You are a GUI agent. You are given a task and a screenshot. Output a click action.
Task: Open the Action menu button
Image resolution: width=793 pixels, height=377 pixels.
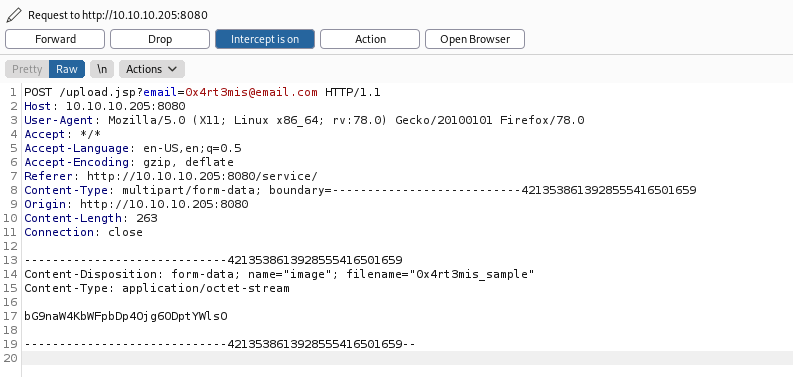pyautogui.click(x=370, y=39)
